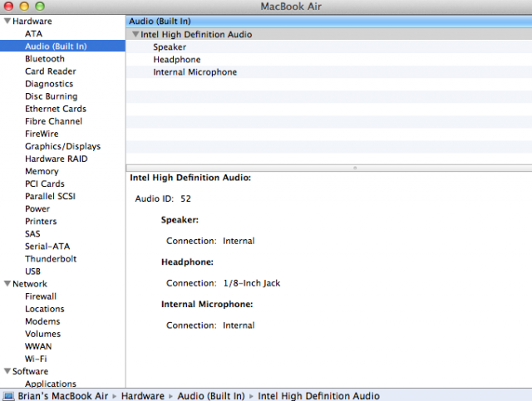Select the Headphone row in device list
This screenshot has height=401, width=532.
[329, 59]
